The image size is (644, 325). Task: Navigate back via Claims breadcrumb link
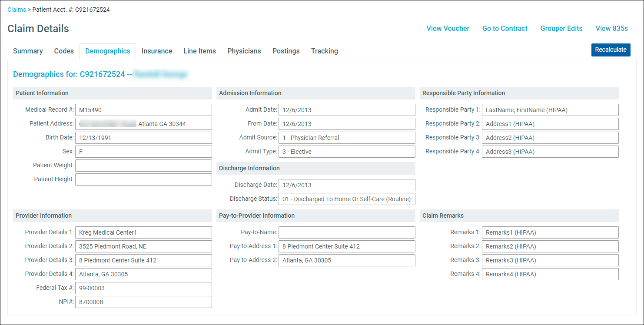pyautogui.click(x=17, y=10)
